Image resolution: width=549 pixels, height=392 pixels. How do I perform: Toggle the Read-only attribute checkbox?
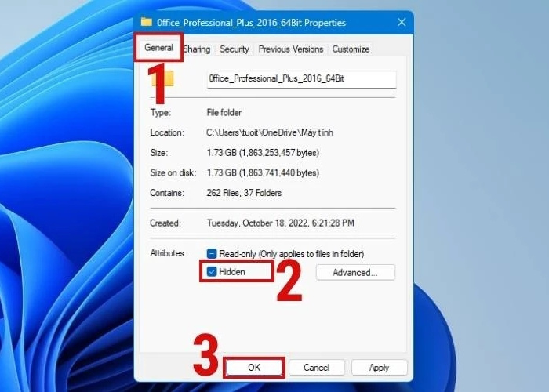tap(212, 253)
